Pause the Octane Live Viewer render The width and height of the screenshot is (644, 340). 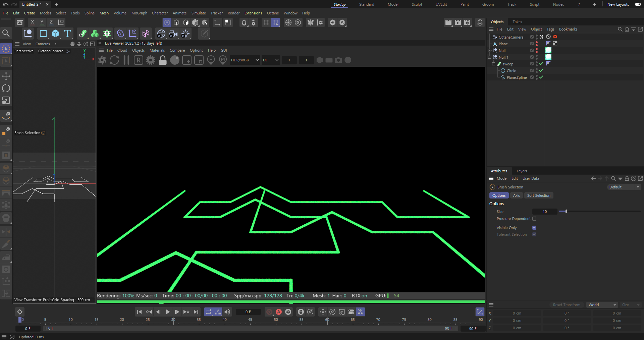pyautogui.click(x=126, y=60)
